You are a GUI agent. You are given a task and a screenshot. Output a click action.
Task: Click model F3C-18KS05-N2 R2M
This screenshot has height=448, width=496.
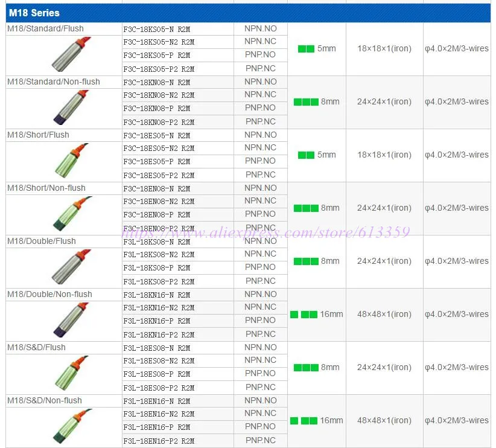pos(159,42)
